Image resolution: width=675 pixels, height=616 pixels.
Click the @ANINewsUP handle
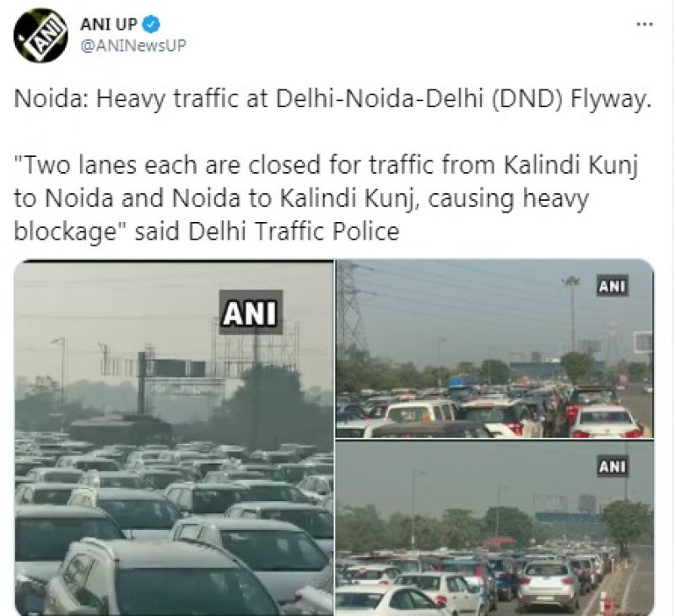(133, 46)
